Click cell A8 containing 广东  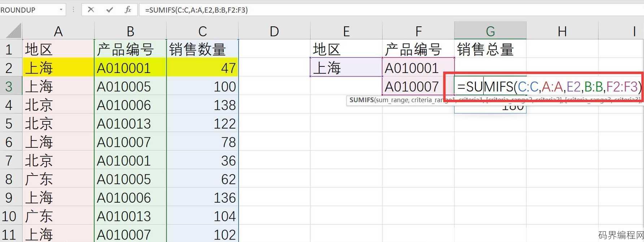pos(58,179)
